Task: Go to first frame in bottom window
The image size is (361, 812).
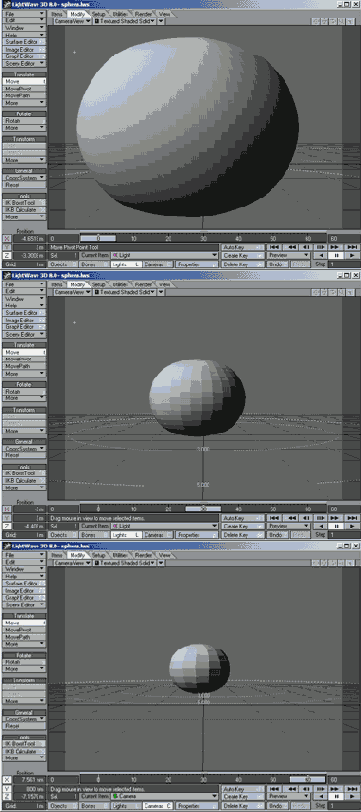Action: point(275,789)
